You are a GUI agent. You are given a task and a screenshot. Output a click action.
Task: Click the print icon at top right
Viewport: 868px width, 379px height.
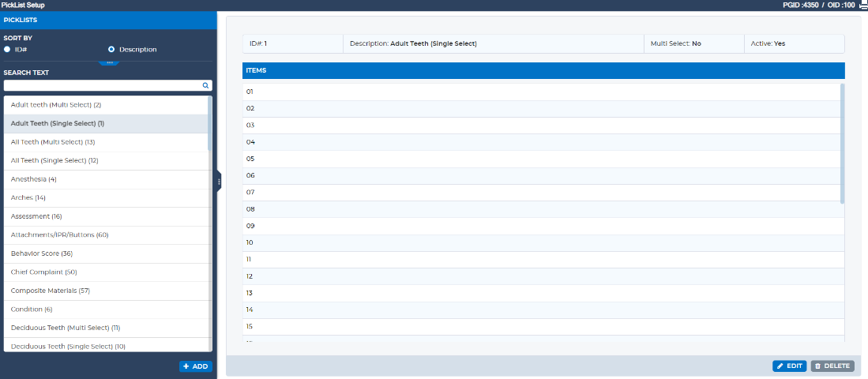tap(862, 5)
